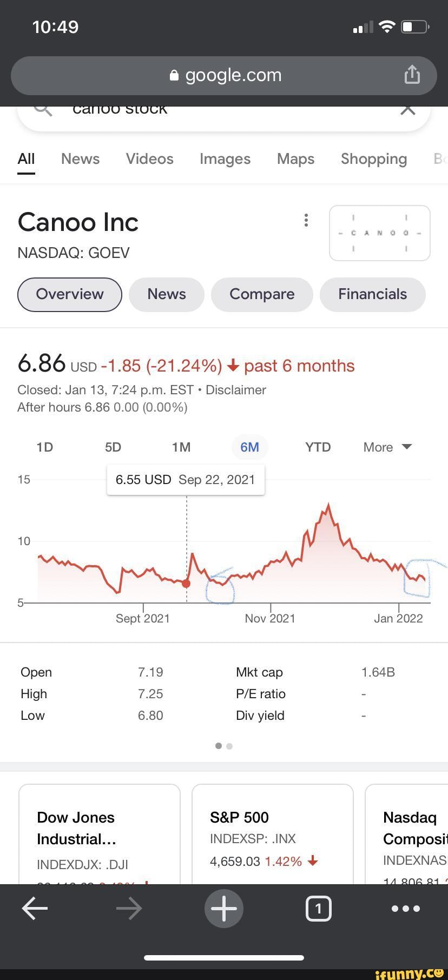Select the 5D time range
Screen dimensions: 448x980
click(113, 447)
